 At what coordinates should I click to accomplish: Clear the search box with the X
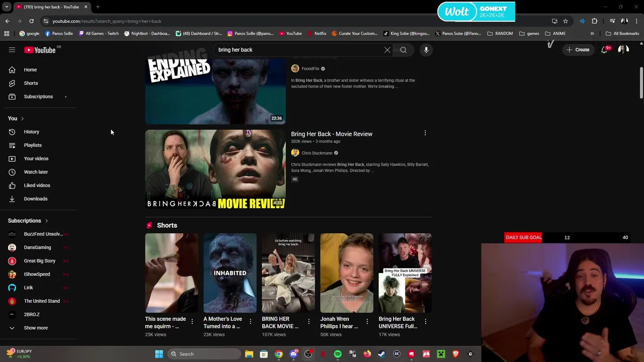[387, 50]
